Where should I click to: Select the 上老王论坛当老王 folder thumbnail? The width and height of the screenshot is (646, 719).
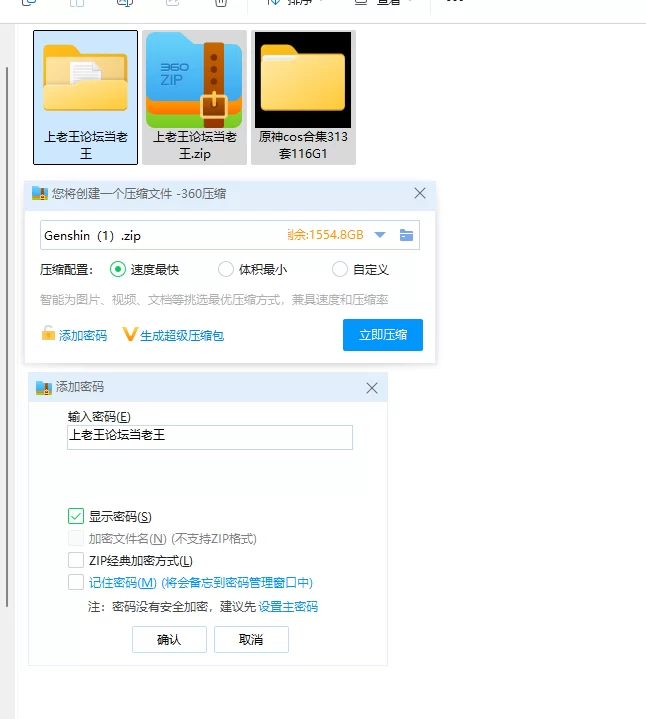click(85, 97)
